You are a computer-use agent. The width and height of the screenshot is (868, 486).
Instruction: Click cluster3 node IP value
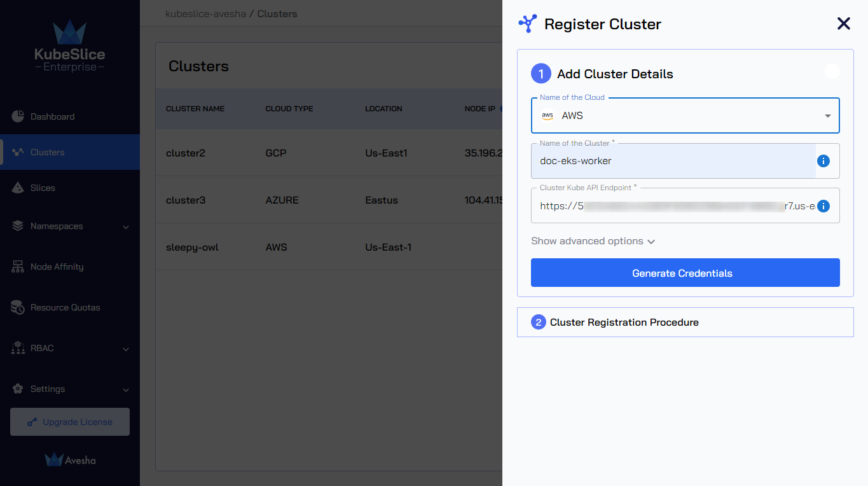484,200
